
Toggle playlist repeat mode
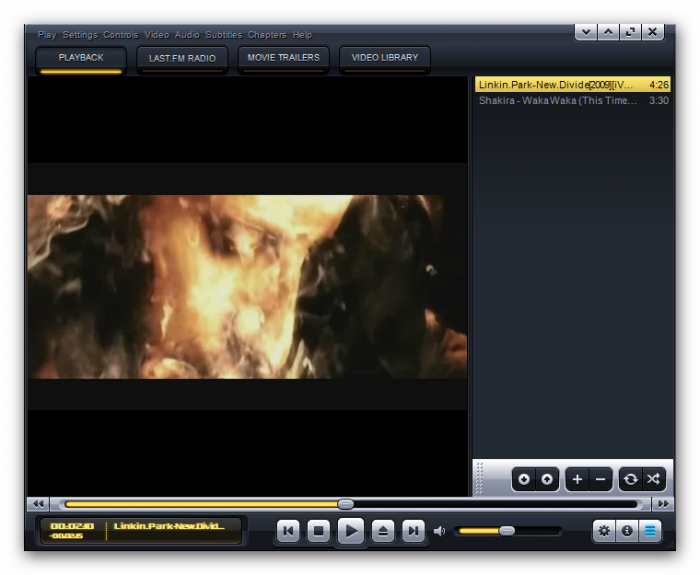click(x=630, y=479)
